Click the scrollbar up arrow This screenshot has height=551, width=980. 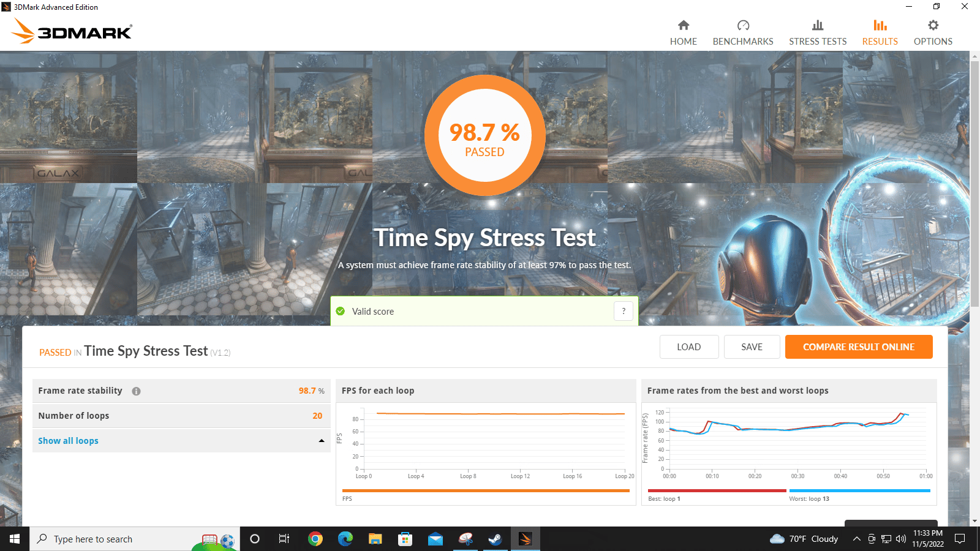coord(974,56)
